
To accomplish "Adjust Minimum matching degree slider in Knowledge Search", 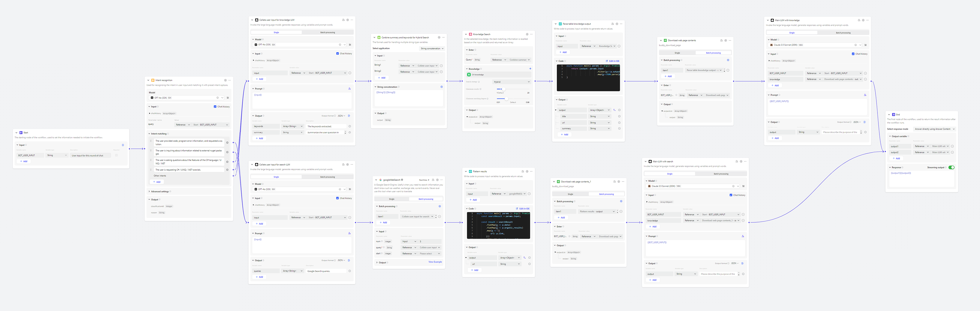I will (506, 99).
